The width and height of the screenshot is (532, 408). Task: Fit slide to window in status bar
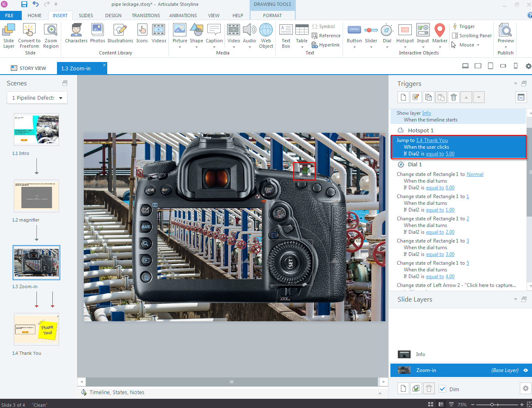coord(529,405)
